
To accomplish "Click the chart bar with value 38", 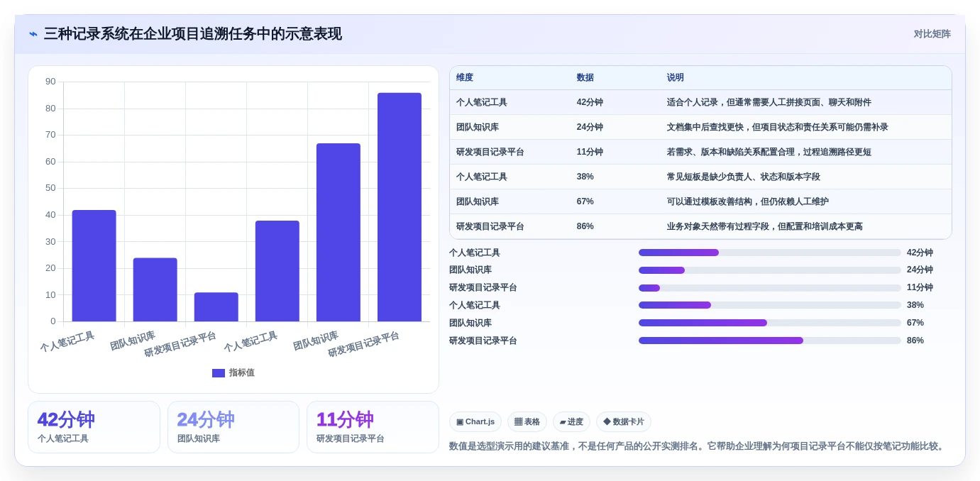I will pos(277,271).
